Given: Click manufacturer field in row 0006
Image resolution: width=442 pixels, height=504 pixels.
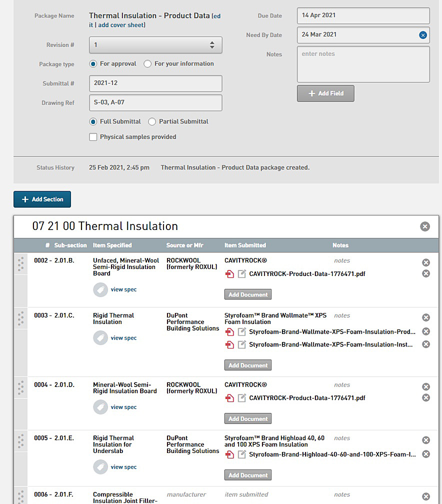Looking at the screenshot, I should pyautogui.click(x=186, y=494).
